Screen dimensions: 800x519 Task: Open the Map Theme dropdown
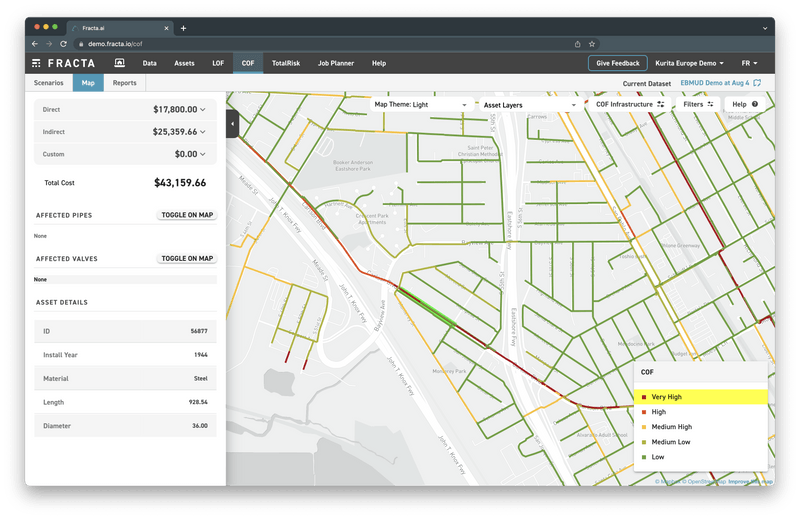[x=420, y=104]
